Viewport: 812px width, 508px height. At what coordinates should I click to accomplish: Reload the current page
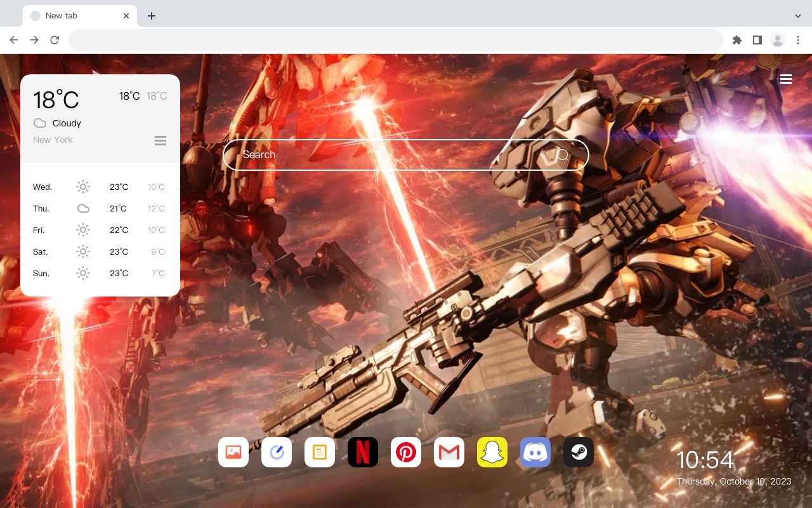tap(55, 40)
